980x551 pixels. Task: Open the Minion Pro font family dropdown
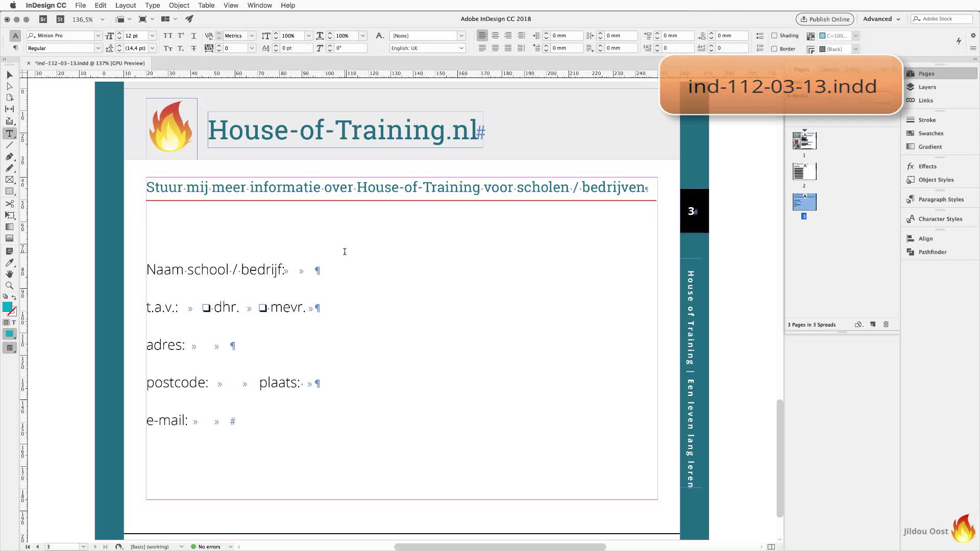pos(98,36)
